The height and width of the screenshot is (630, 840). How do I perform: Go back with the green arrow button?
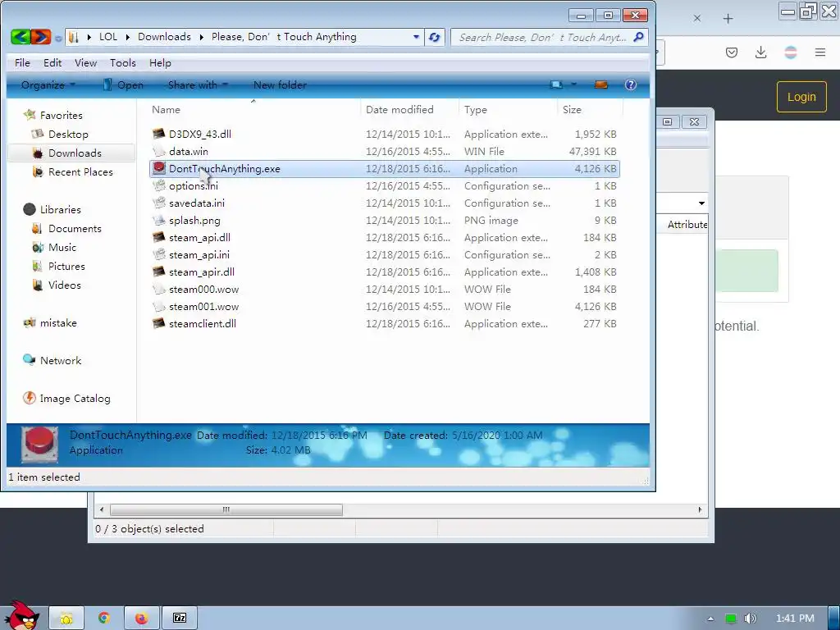[21, 37]
